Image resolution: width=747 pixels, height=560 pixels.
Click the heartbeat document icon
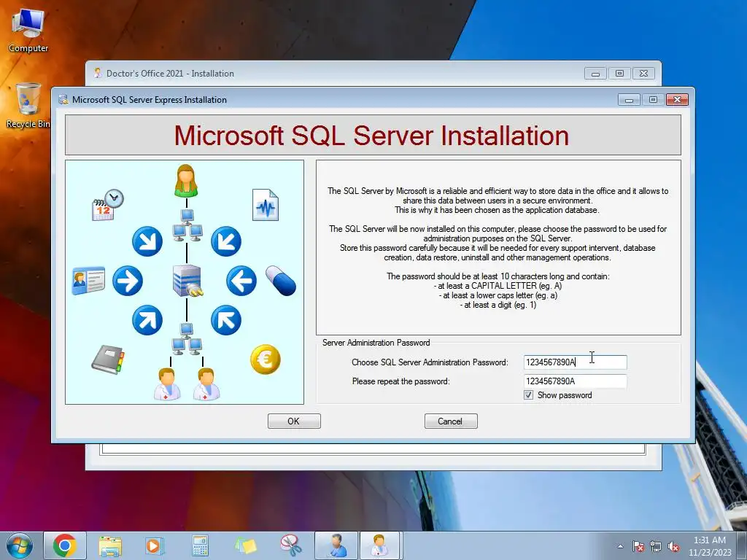[x=266, y=205]
